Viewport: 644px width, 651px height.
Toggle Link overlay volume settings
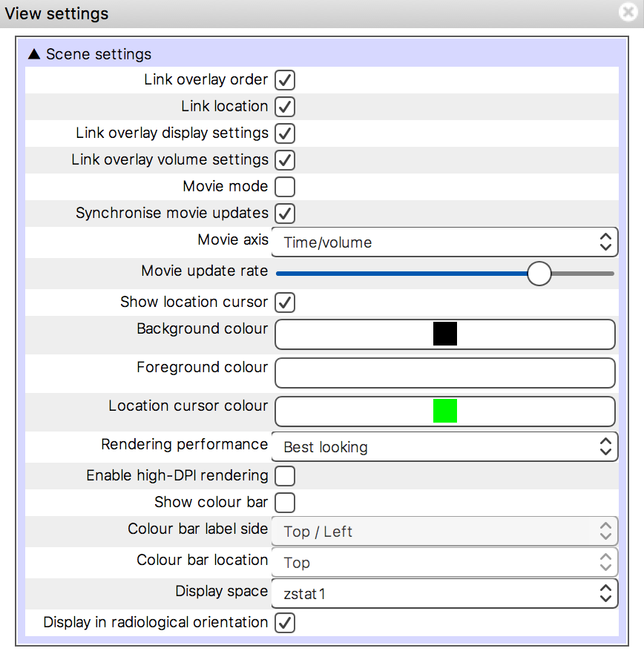click(x=285, y=160)
